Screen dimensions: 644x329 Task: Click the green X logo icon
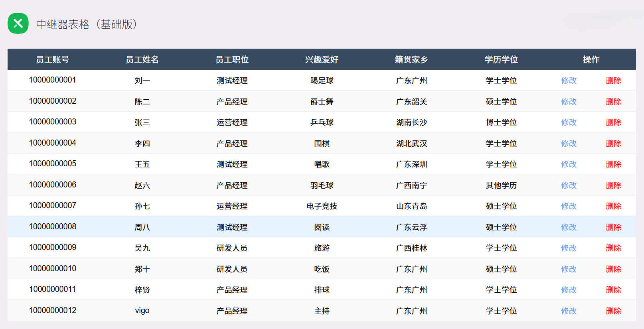(18, 24)
